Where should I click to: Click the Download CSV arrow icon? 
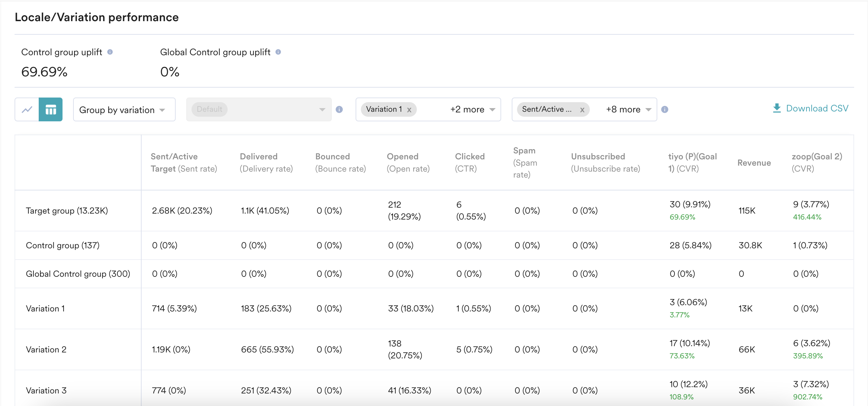tap(777, 108)
